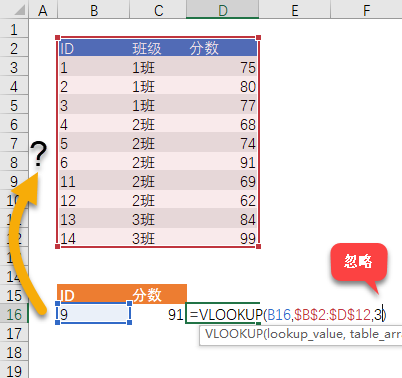Select column F header
The height and width of the screenshot is (378, 402).
click(366, 9)
